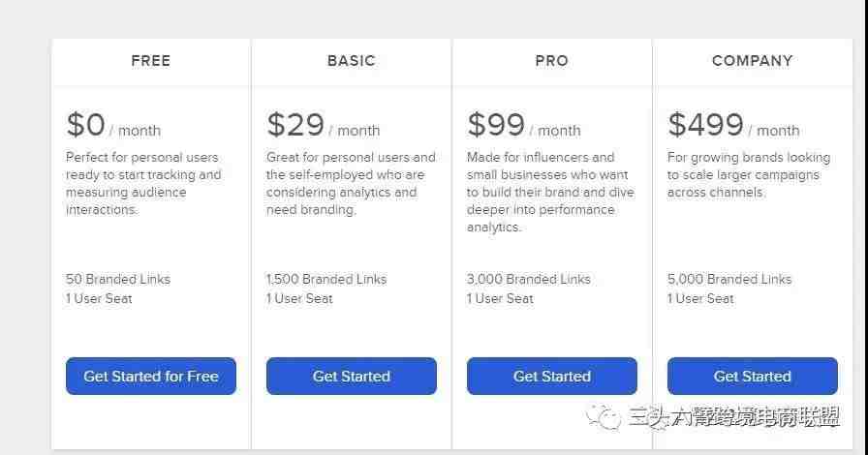This screenshot has height=455, width=868.
Task: Click the $499 / month price
Action: (x=733, y=125)
